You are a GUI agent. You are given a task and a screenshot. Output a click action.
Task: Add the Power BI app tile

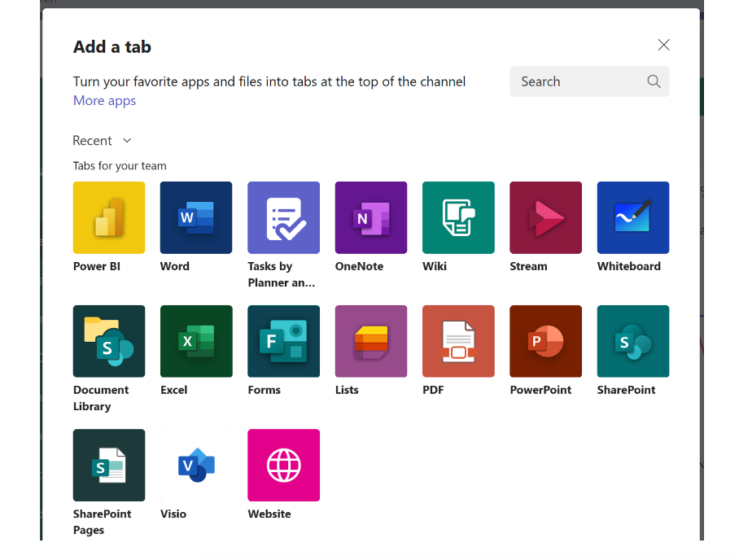(x=109, y=218)
